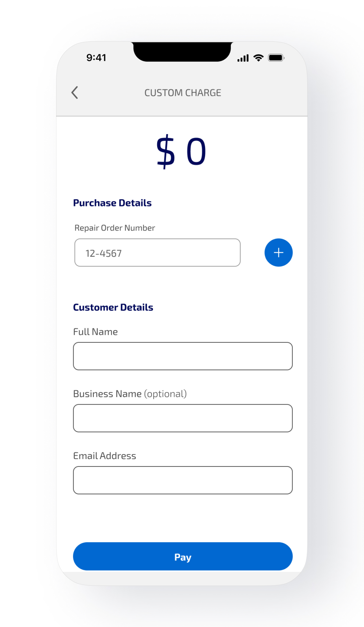Tap the cellular signal strength icon
Viewport: 364px width, 627px height.
(x=243, y=58)
